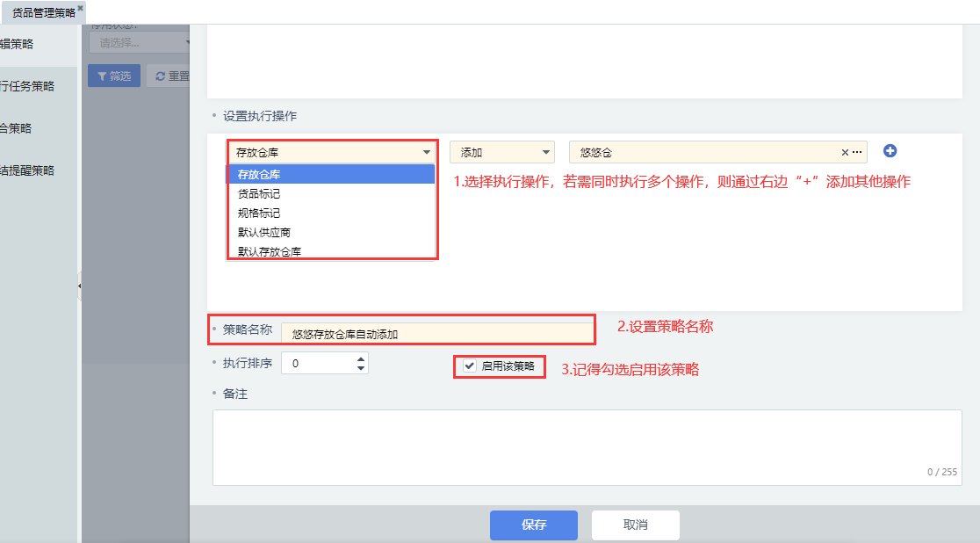The height and width of the screenshot is (543, 980).
Task: Pick 默认供应商 from the dropdown options
Action: tap(264, 232)
